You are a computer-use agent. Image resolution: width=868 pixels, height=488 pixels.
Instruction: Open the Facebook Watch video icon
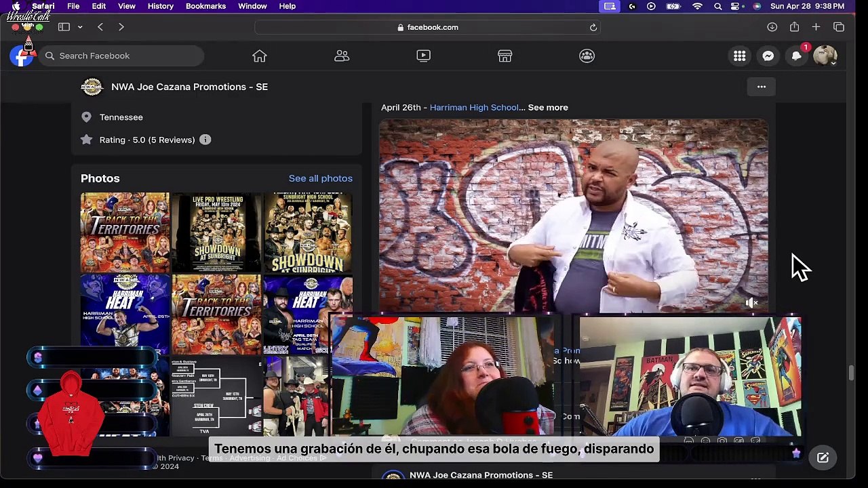[x=423, y=56]
